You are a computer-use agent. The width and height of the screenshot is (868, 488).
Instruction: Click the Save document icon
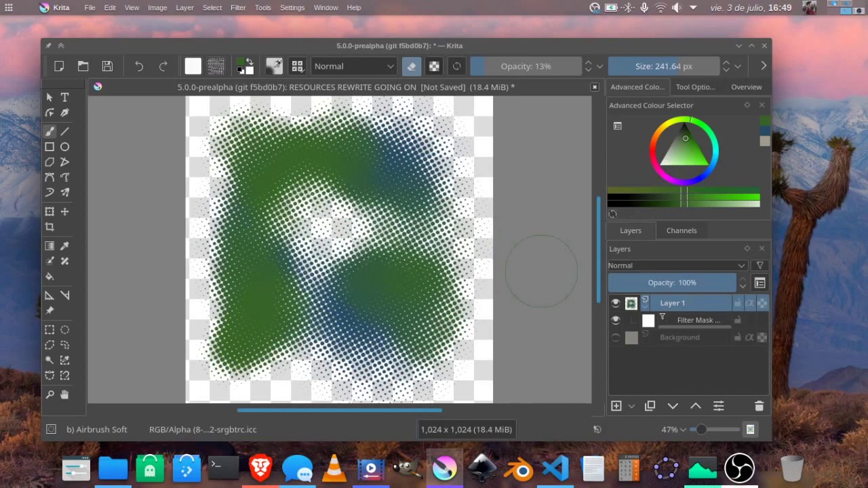(x=107, y=66)
